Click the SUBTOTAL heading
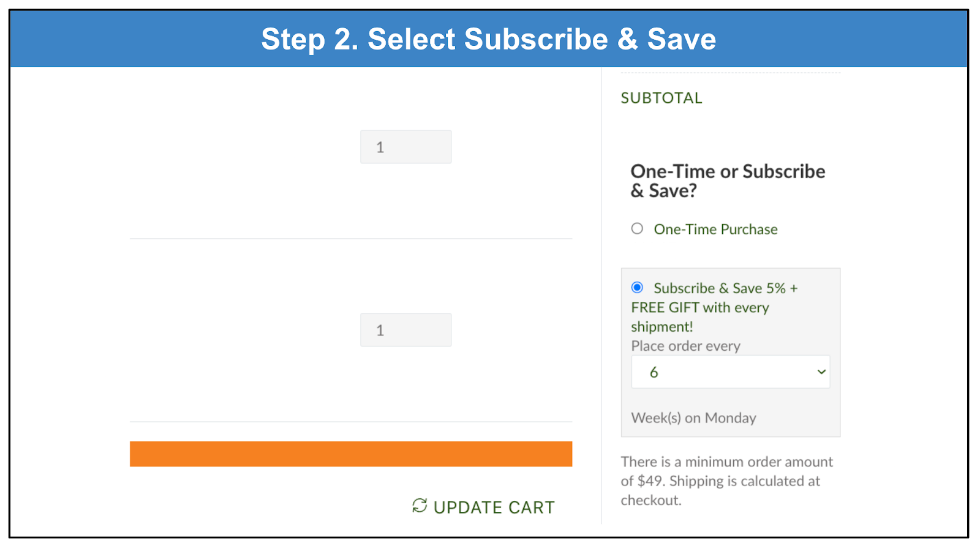Viewport: 980px width, 551px height. click(x=661, y=98)
